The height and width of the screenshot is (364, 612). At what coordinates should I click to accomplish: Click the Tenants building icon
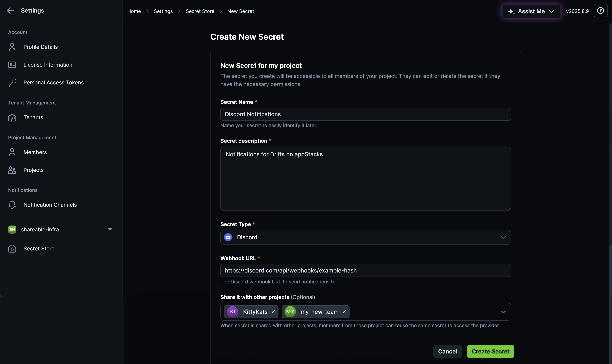click(x=12, y=117)
